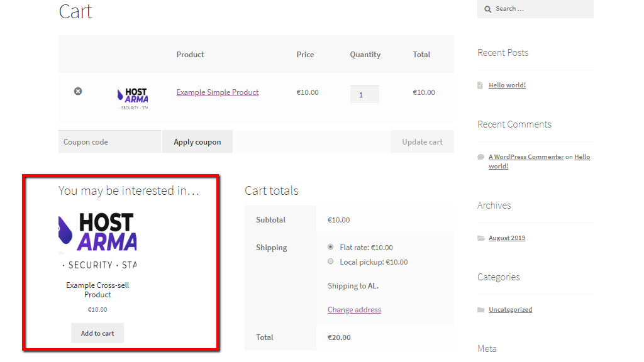Select Local pickup shipping option
The height and width of the screenshot is (362, 644).
point(331,261)
